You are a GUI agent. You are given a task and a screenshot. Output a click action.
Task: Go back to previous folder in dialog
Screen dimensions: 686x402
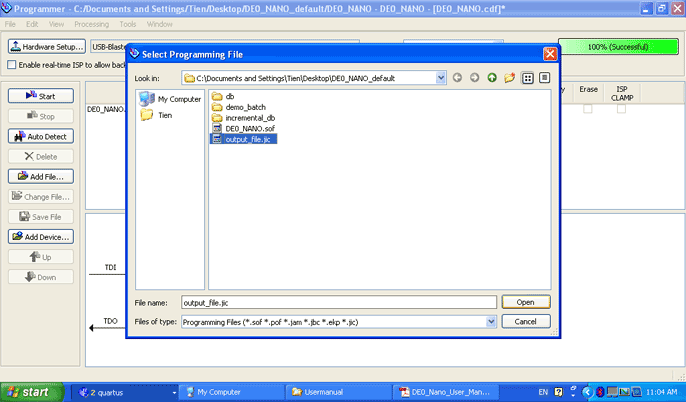click(457, 77)
